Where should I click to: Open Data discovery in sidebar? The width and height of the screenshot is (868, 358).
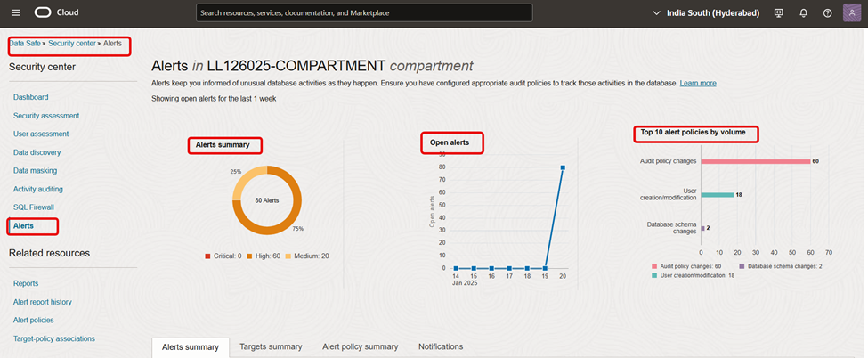(x=37, y=152)
